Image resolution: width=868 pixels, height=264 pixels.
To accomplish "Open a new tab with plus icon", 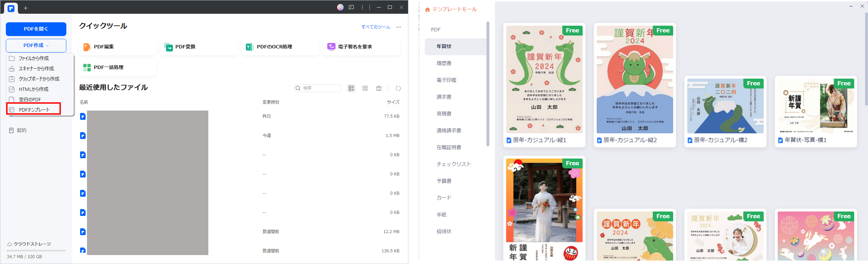I will coord(25,8).
